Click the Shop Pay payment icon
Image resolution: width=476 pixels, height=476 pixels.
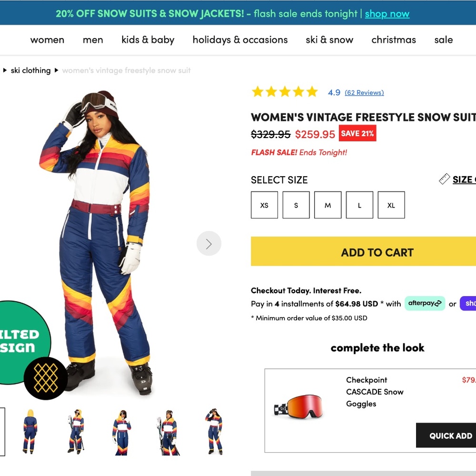468,304
